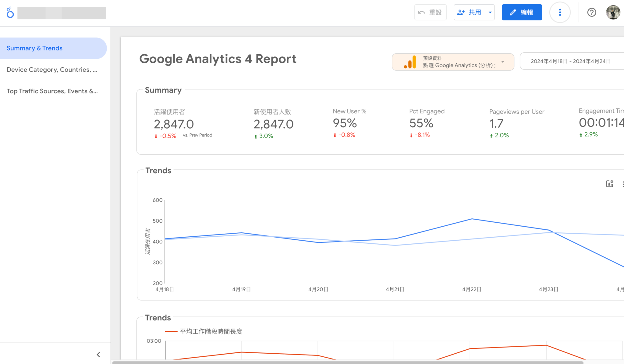Open Top Traffic Sources, Events page
Viewport: 624px width, 364px height.
point(52,91)
